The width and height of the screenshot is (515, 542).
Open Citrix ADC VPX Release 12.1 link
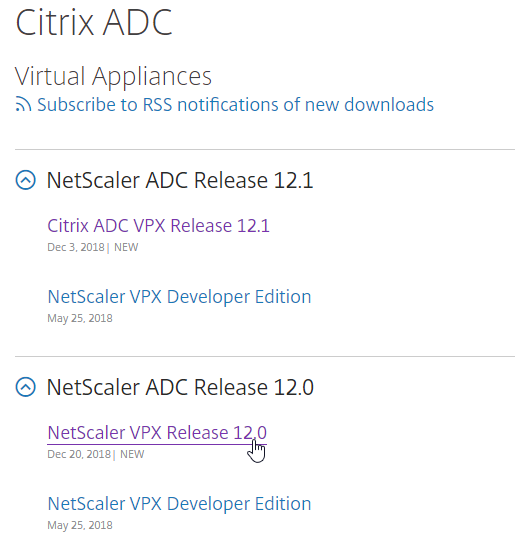pyautogui.click(x=158, y=226)
